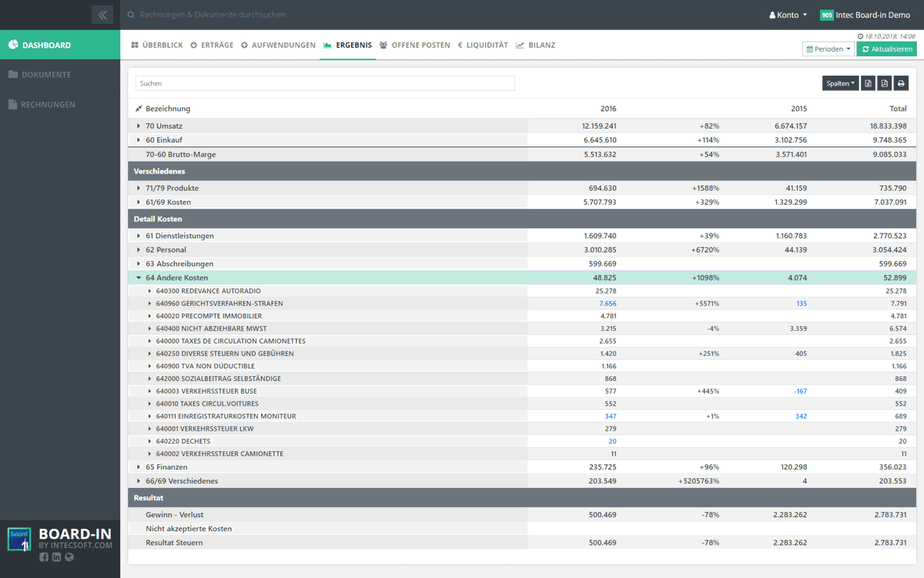
Task: Click the Aktualisieren refresh button
Action: coord(886,49)
